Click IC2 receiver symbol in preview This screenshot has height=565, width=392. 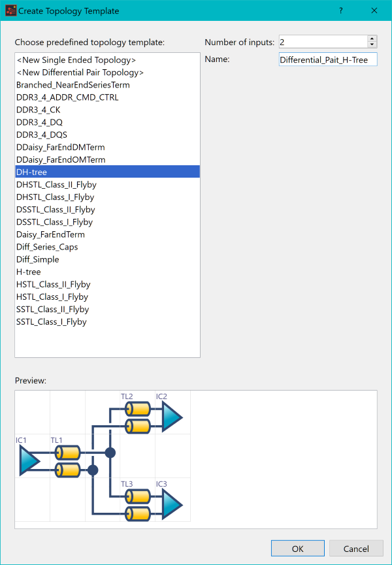(172, 417)
